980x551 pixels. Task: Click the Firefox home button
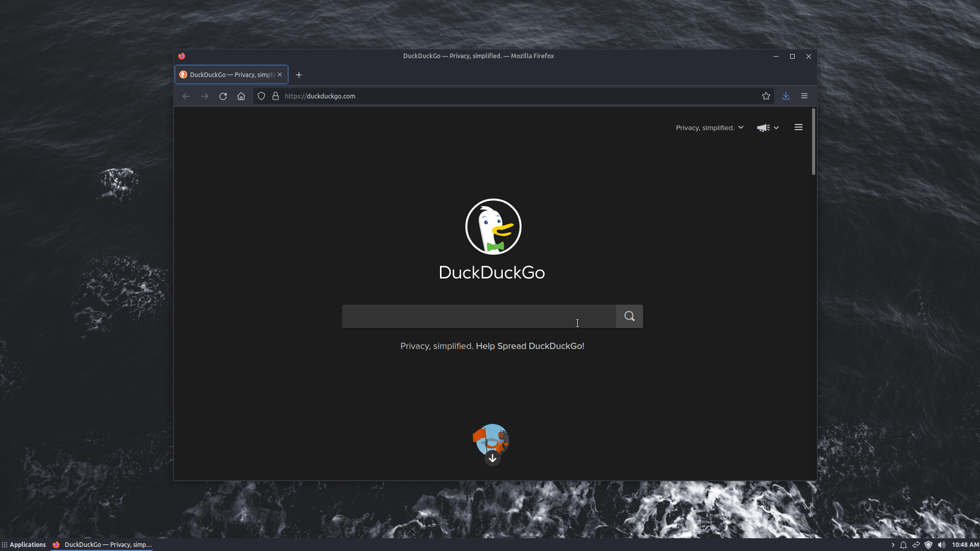[241, 96]
